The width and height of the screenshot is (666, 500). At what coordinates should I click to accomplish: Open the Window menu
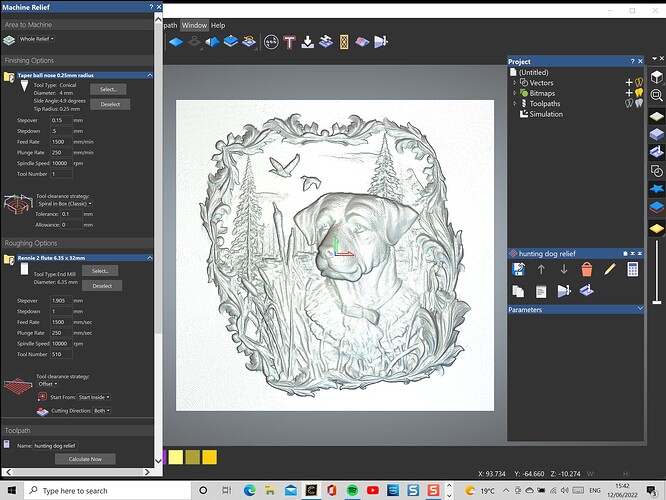(194, 25)
